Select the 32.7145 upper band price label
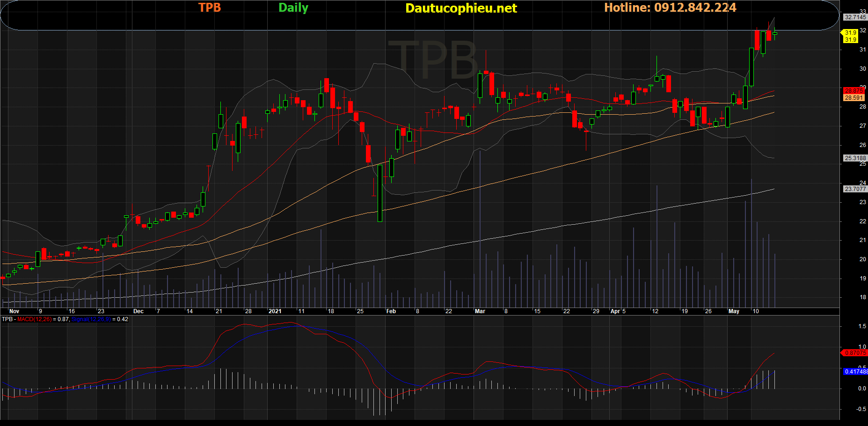 pyautogui.click(x=855, y=17)
